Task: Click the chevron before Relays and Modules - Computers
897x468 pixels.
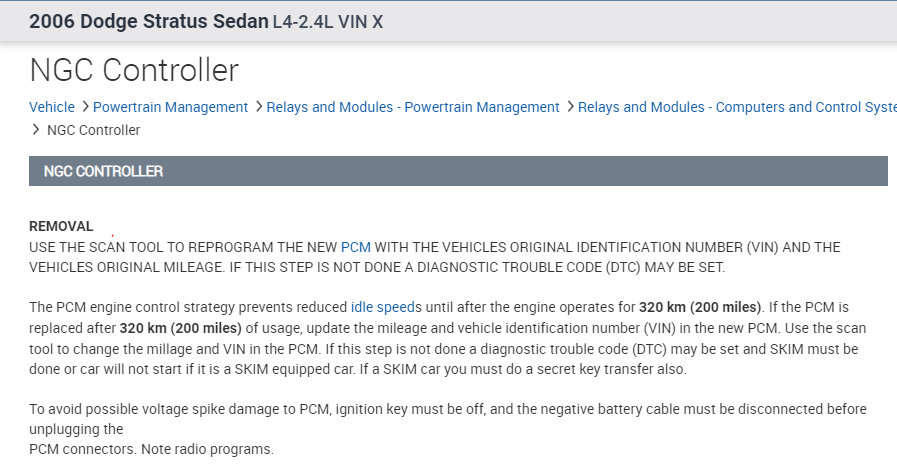Action: 570,107
